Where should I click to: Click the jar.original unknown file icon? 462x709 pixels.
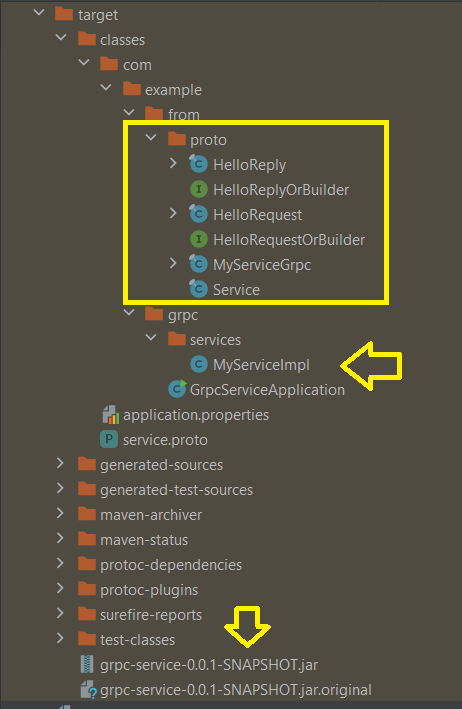(88, 690)
